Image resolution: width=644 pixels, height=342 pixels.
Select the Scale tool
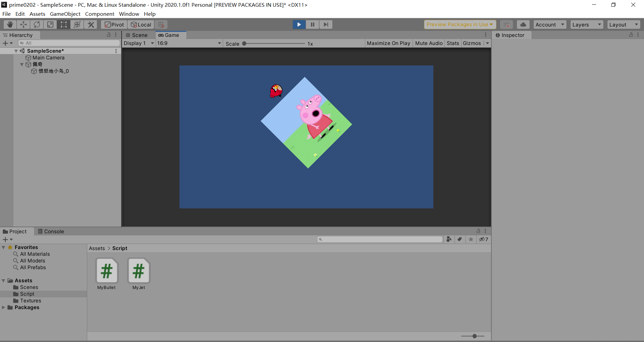coord(50,25)
